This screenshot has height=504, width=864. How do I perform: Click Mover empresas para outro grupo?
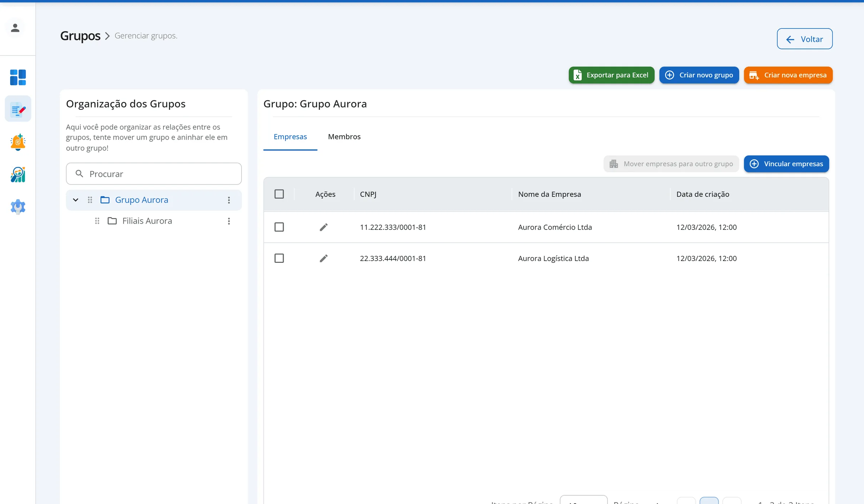tap(671, 164)
